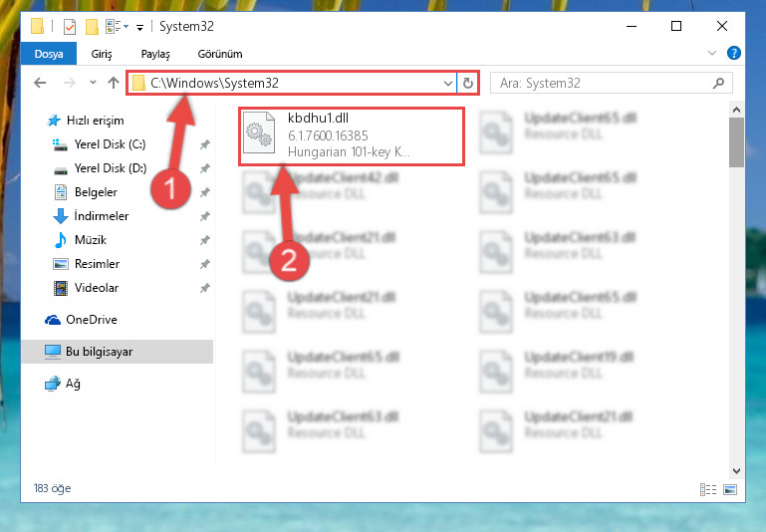The width and height of the screenshot is (766, 532).
Task: Select Bu bilgisayar in navigation pane
Action: click(118, 352)
